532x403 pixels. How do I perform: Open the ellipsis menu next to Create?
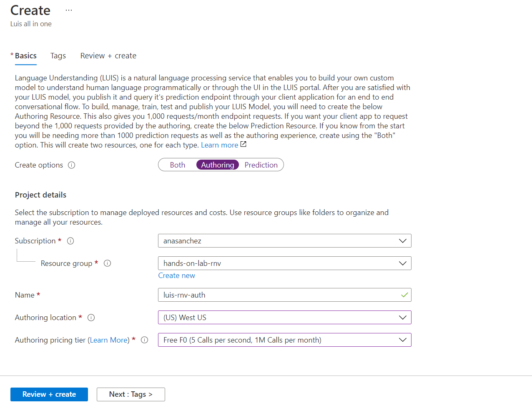[x=69, y=10]
